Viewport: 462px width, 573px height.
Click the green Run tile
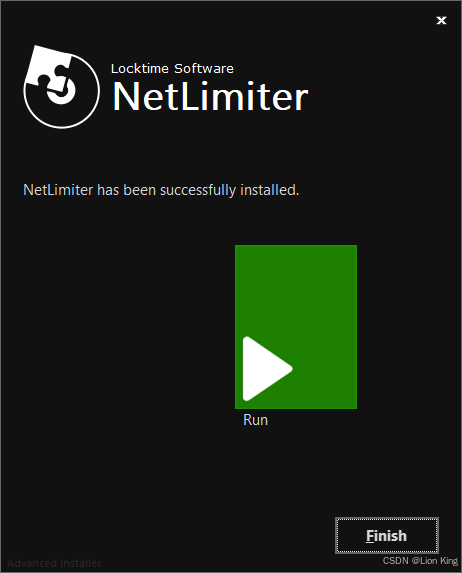coord(296,327)
